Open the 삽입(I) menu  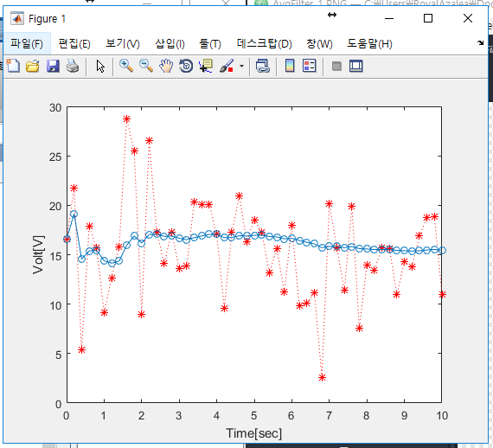point(170,44)
